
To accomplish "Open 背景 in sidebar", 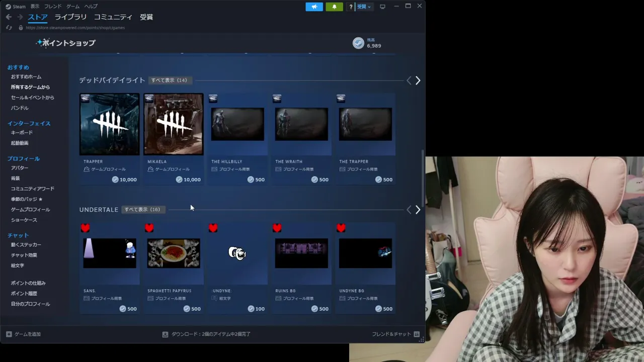I will pos(16,178).
